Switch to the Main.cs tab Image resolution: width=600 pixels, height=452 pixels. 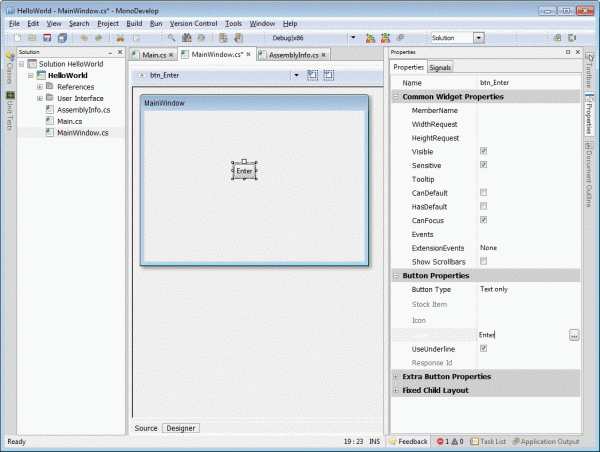(x=154, y=55)
